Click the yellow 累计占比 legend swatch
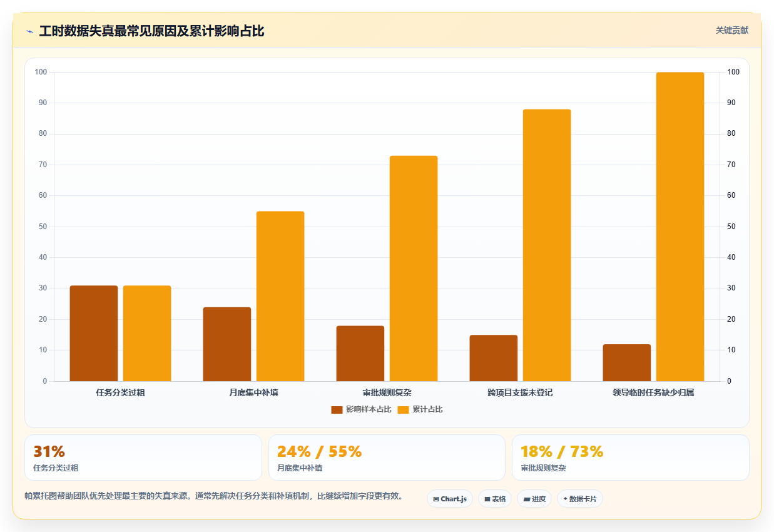 pyautogui.click(x=404, y=410)
